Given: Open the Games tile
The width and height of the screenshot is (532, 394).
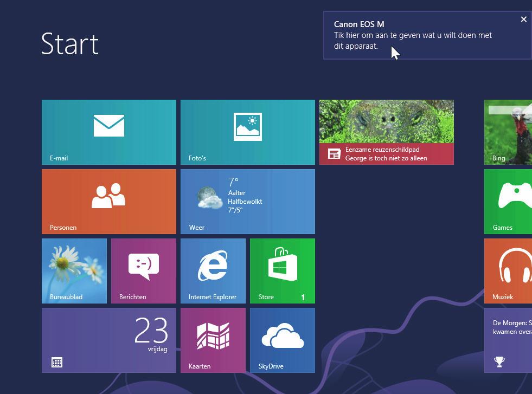Looking at the screenshot, I should tap(508, 202).
